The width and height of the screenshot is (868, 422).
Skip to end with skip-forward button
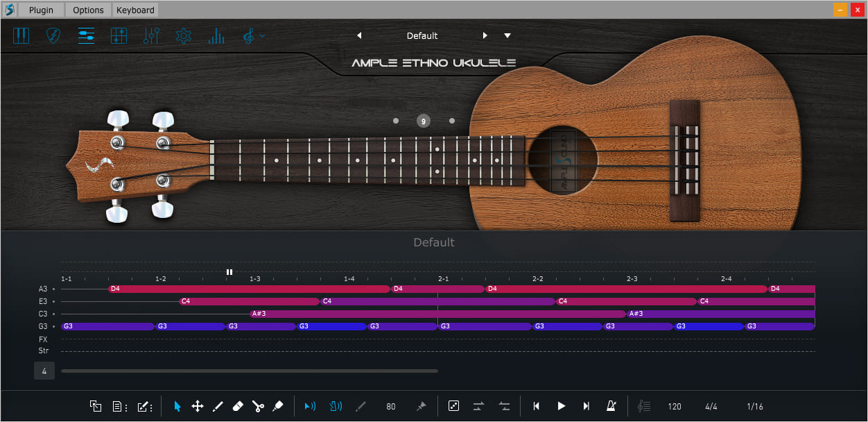pyautogui.click(x=587, y=406)
